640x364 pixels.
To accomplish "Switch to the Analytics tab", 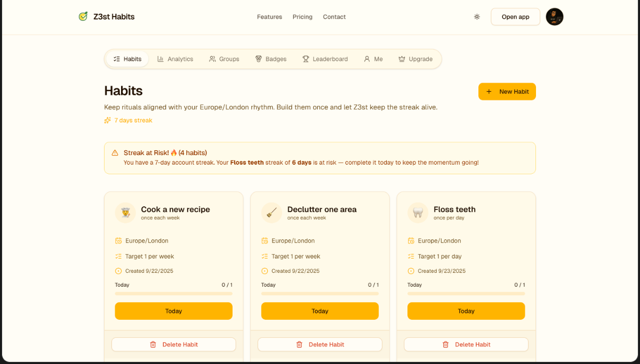I will click(x=175, y=59).
